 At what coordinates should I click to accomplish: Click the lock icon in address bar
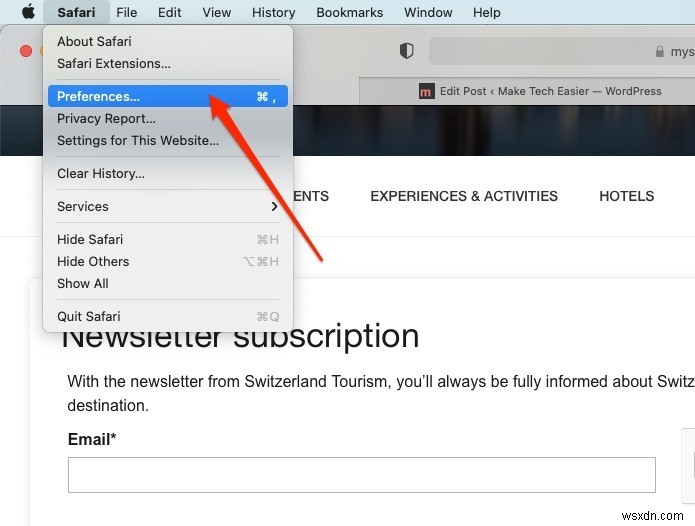(660, 51)
